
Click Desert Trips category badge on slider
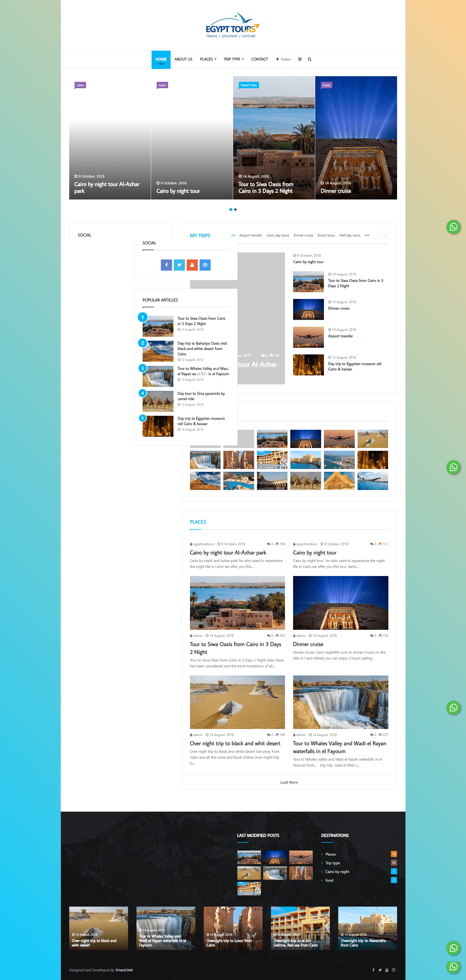tap(249, 85)
